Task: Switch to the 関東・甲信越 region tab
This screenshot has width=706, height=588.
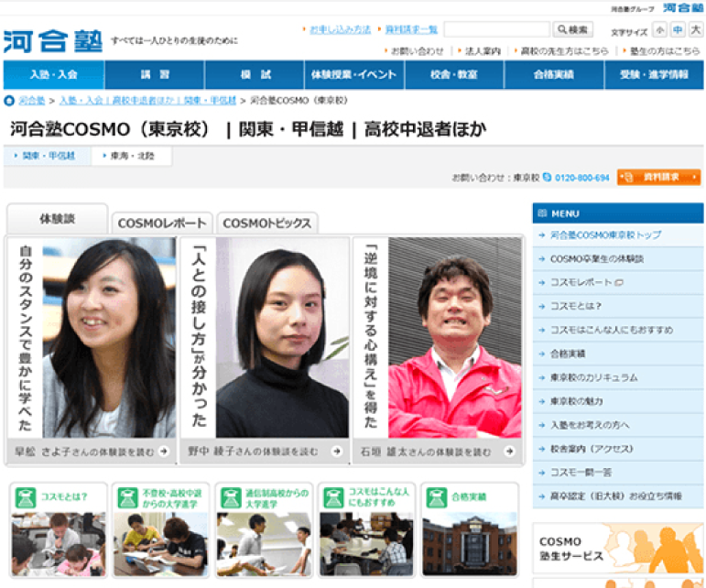Action: coord(48,156)
